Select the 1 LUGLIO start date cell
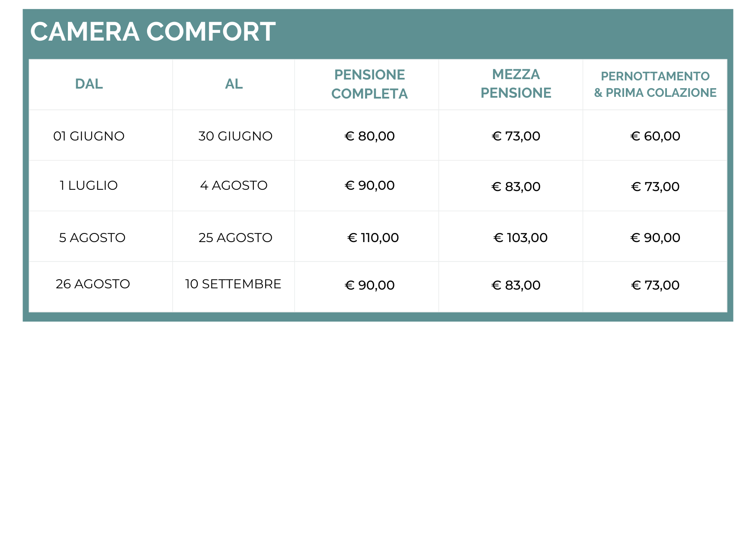756x536 pixels. tap(89, 185)
